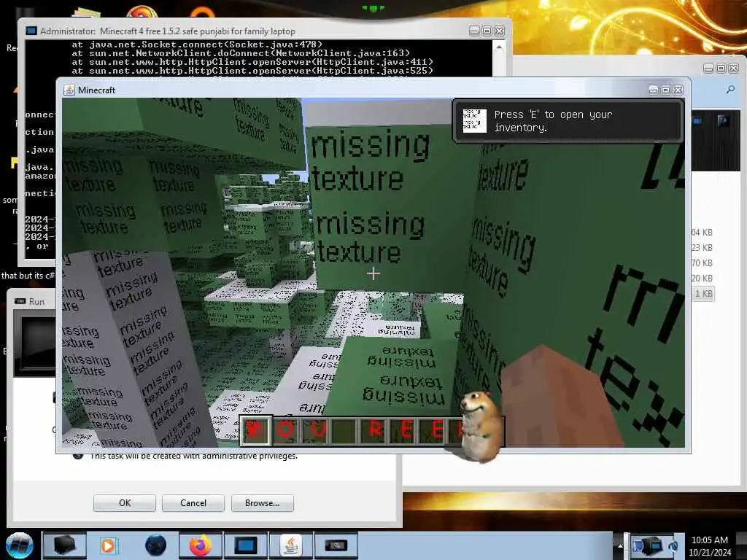Screen dimensions: 747x560
Task: Click the inventory tutorial hint icon
Action: point(474,121)
